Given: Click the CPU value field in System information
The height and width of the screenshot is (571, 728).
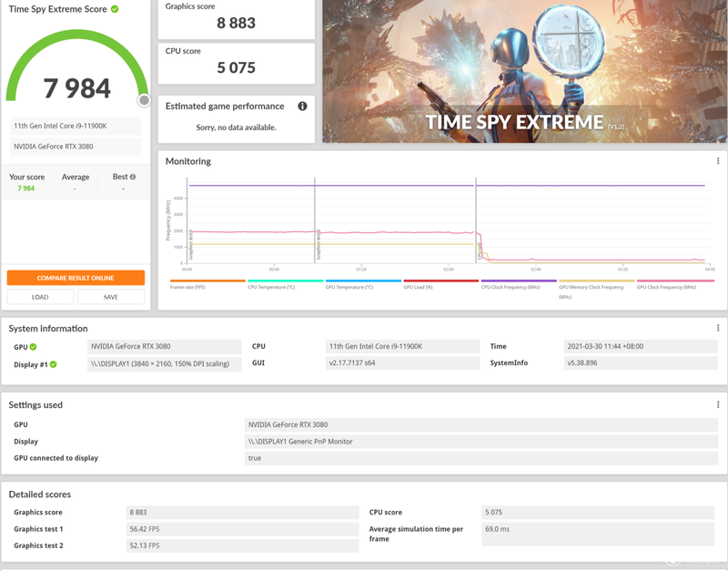Looking at the screenshot, I should pos(402,347).
